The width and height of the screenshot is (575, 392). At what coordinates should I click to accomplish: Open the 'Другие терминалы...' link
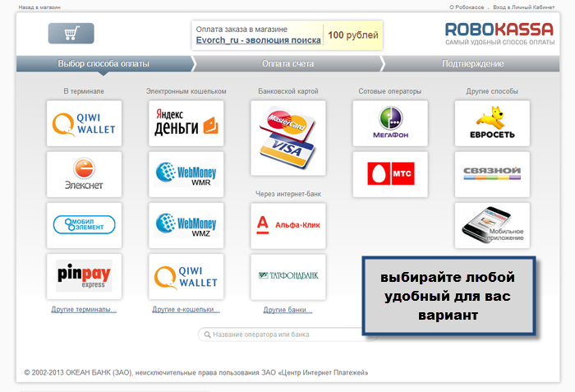tap(84, 310)
